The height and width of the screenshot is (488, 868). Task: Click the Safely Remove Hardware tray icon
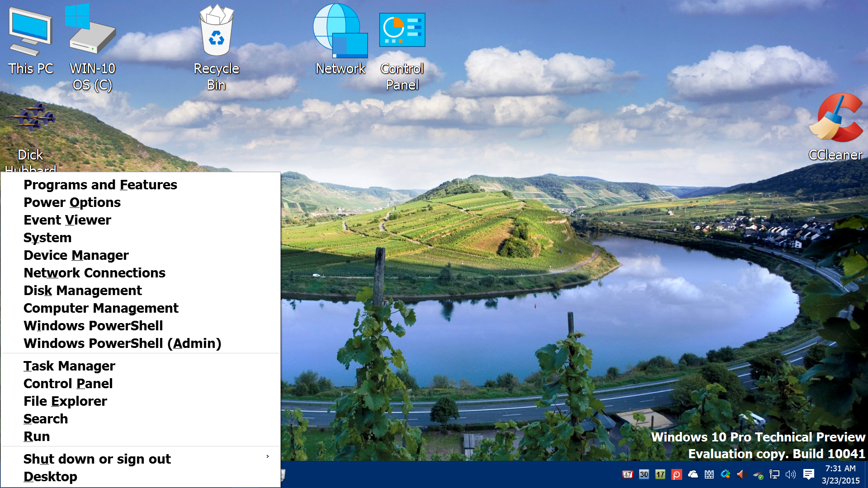coord(758,474)
